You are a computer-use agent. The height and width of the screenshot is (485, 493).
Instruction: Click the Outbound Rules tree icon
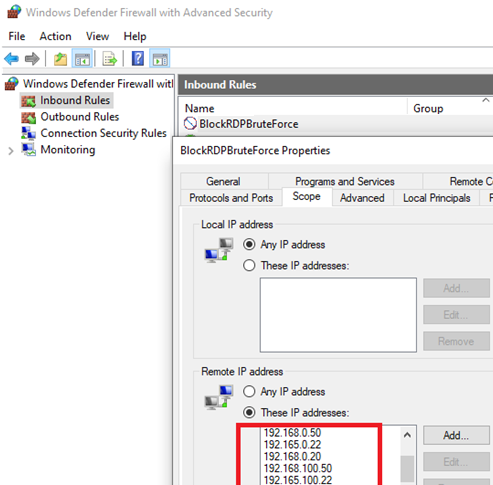tap(28, 117)
